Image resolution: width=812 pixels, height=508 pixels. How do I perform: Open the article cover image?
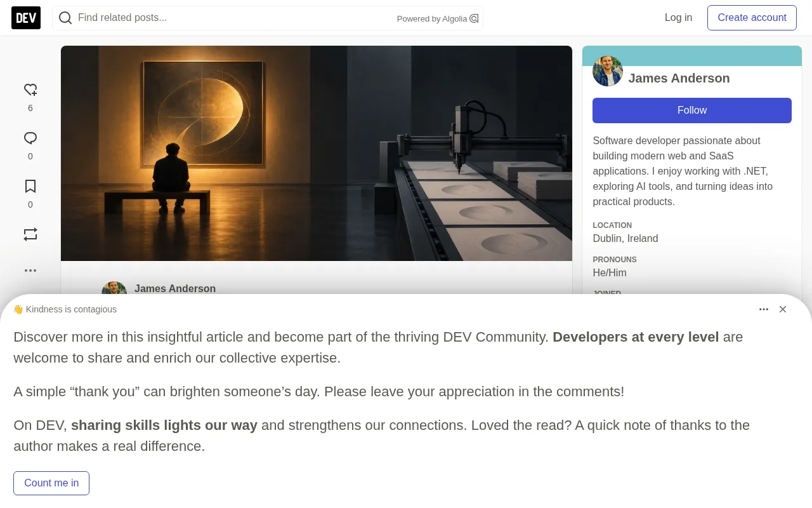[317, 153]
